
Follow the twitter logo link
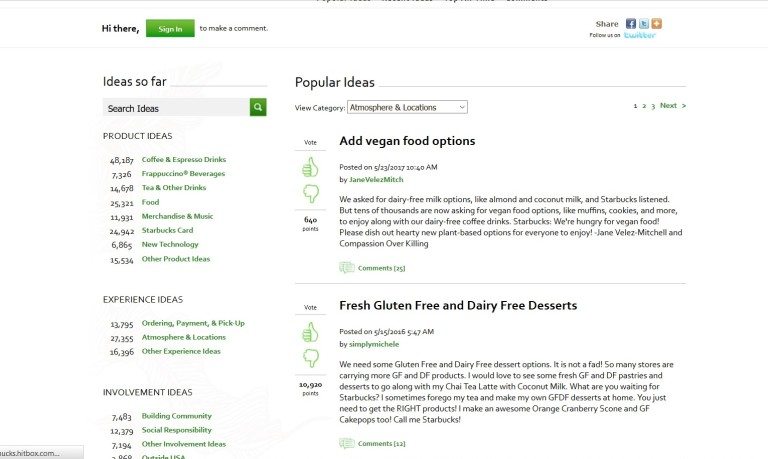[x=640, y=35]
